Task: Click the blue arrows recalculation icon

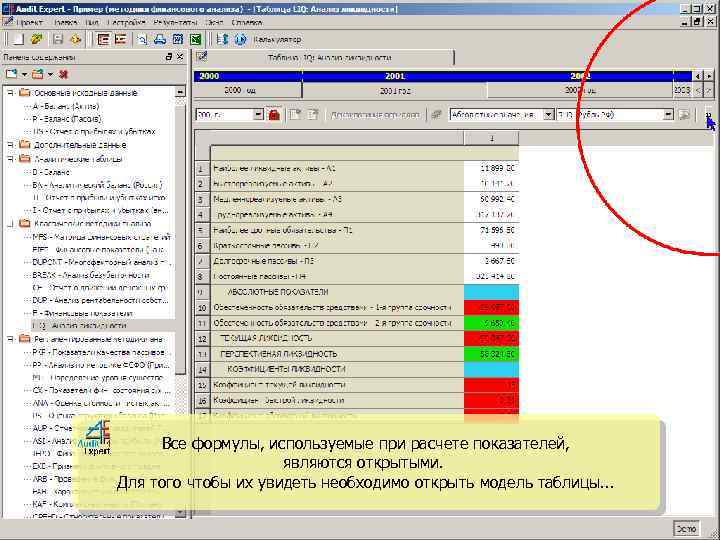Action: click(223, 39)
